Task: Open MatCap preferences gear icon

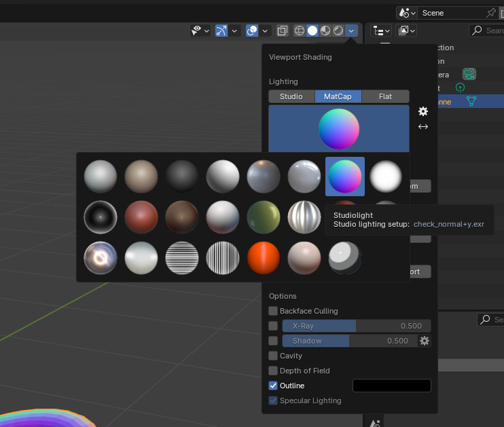Action: pos(423,111)
